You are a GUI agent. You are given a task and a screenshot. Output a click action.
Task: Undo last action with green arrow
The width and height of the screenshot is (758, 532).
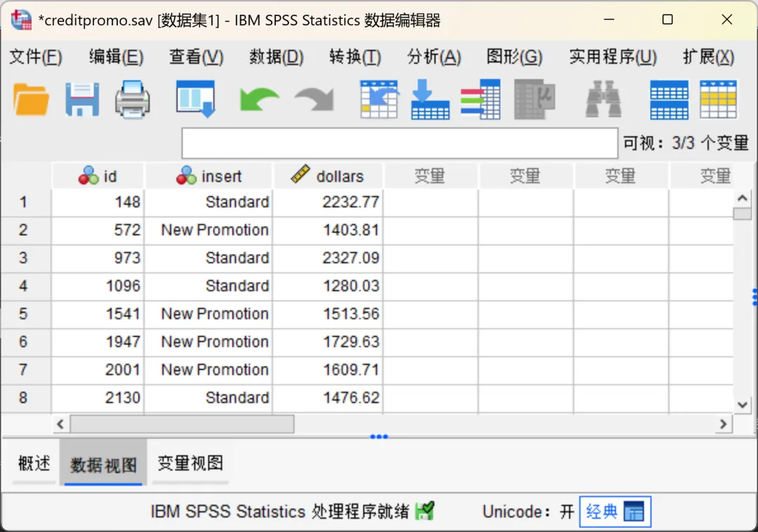(x=259, y=100)
